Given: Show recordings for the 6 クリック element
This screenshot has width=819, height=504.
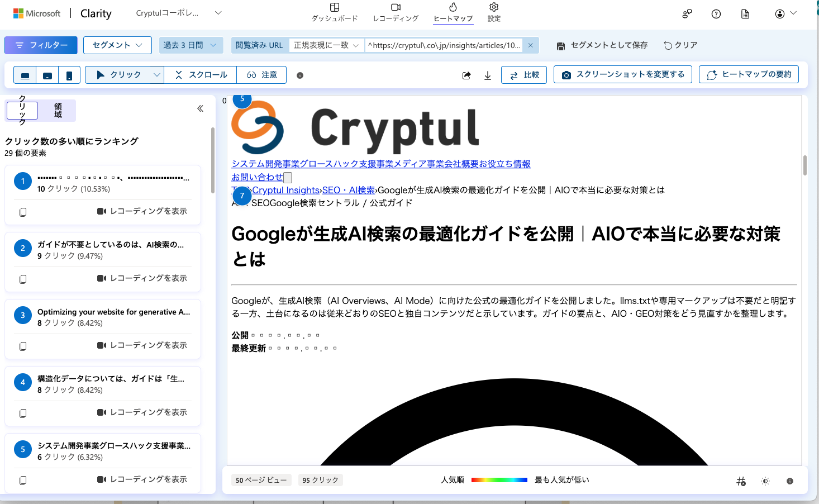Looking at the screenshot, I should [x=142, y=479].
